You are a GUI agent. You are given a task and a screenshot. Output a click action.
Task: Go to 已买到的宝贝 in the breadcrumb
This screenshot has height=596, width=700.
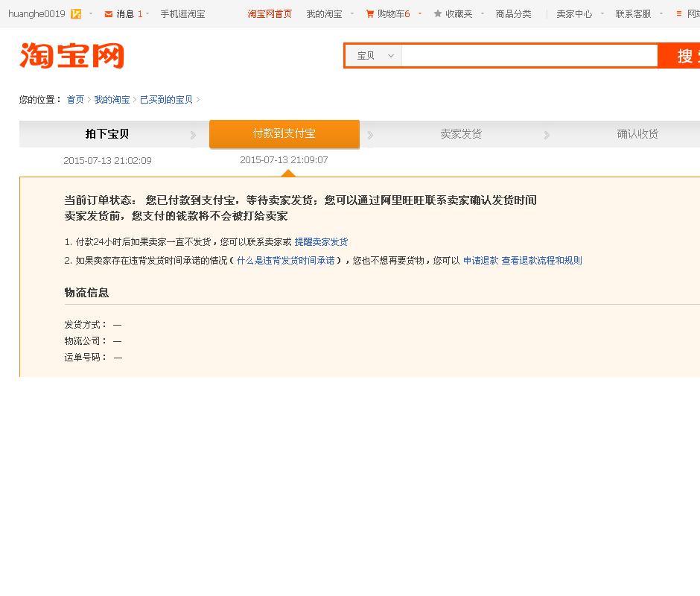[x=166, y=100]
